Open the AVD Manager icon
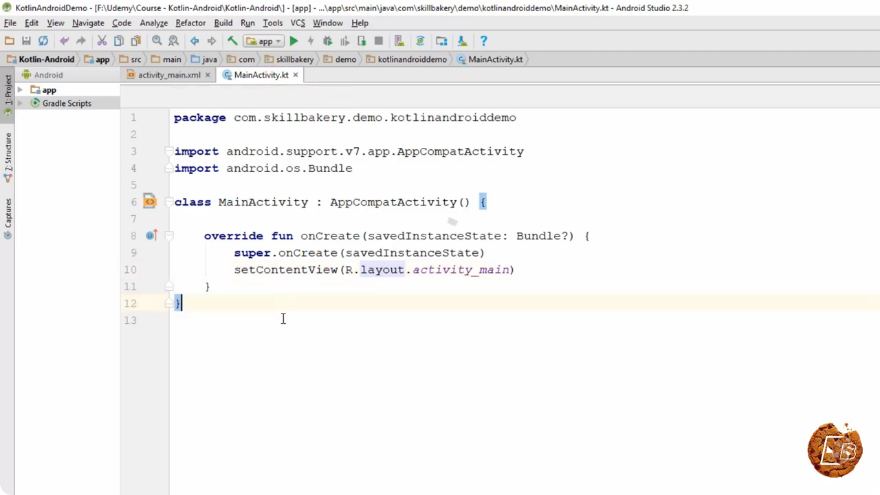The image size is (880, 495). pos(399,41)
